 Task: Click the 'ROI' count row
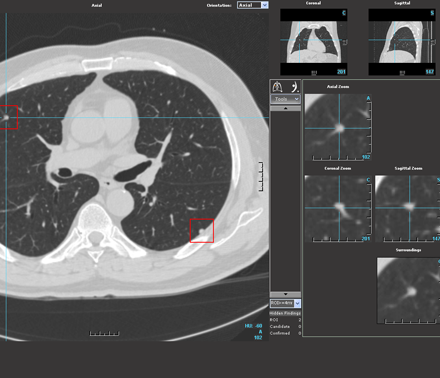coord(285,320)
